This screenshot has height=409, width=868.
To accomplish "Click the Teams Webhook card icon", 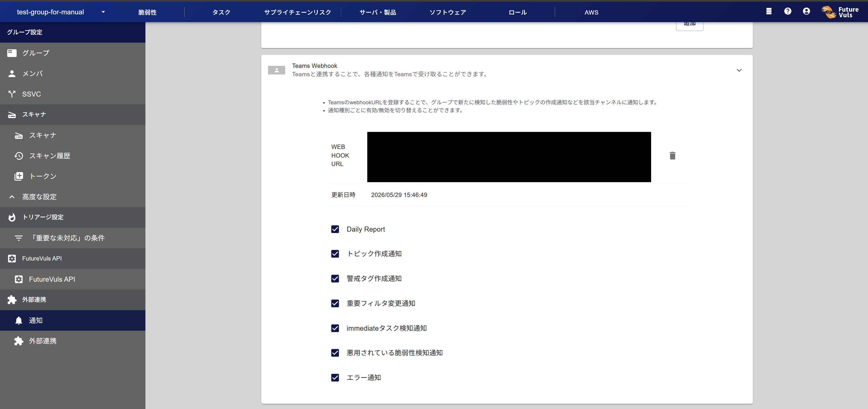I will 276,70.
